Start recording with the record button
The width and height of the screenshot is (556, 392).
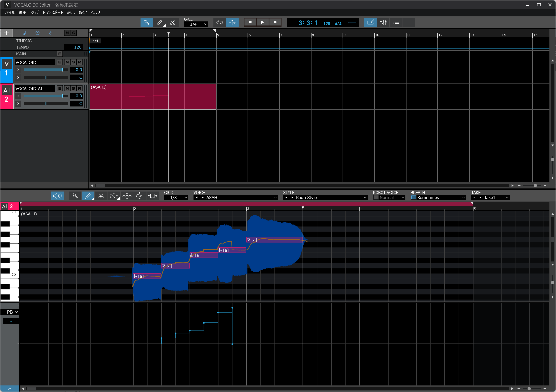pyautogui.click(x=275, y=22)
